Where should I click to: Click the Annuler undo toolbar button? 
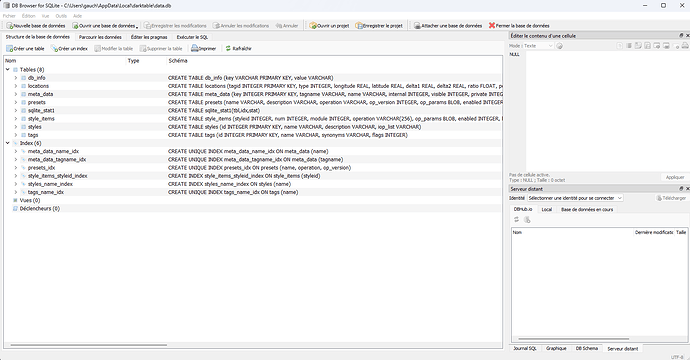[287, 26]
